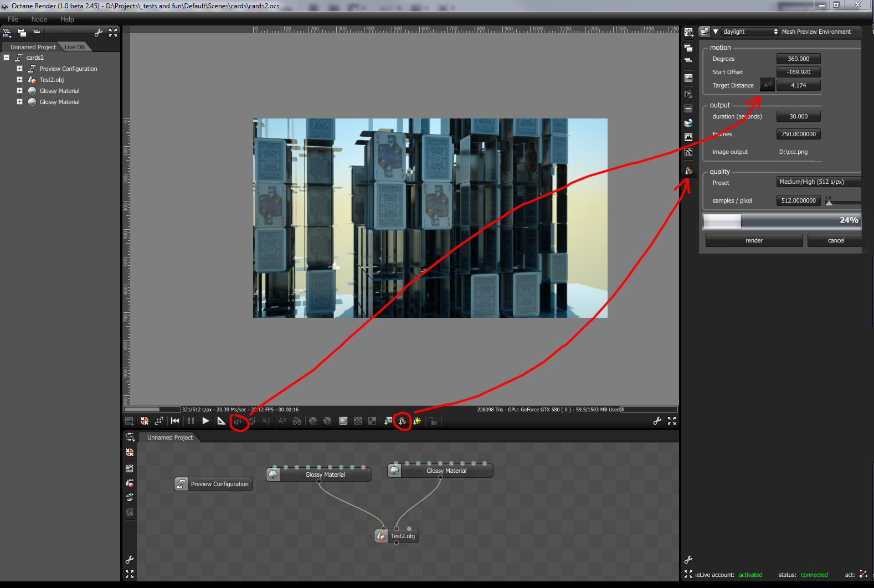
Task: Maximize the outliner panel
Action: pyautogui.click(x=113, y=33)
